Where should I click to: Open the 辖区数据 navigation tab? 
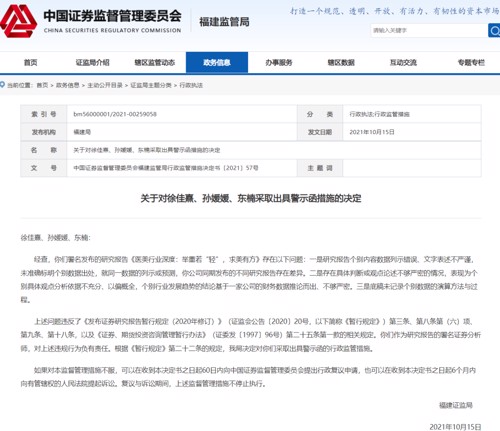click(x=341, y=62)
